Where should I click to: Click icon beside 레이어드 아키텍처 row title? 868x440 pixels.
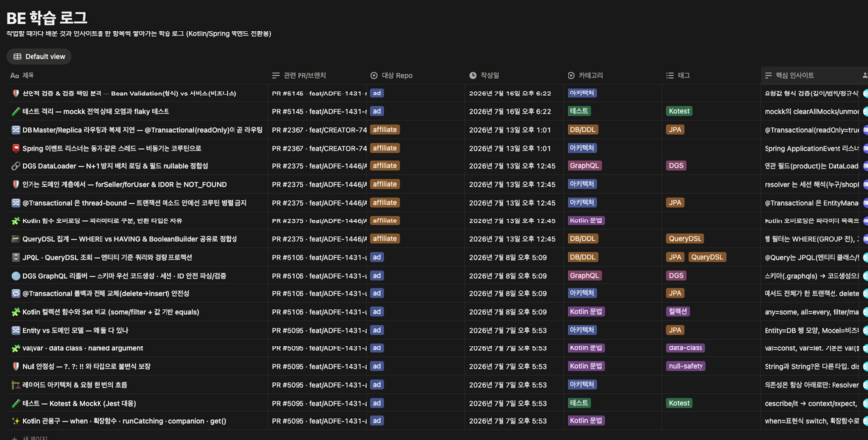[x=16, y=385]
